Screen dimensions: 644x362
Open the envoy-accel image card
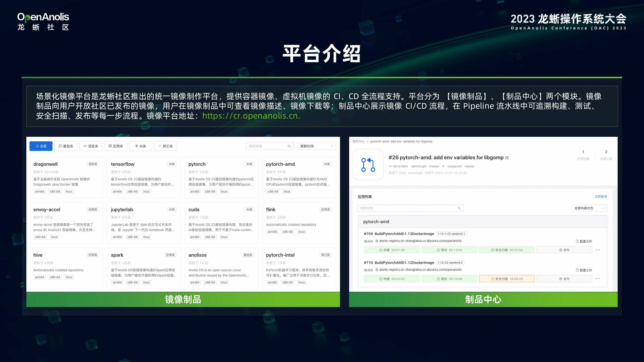pos(66,223)
